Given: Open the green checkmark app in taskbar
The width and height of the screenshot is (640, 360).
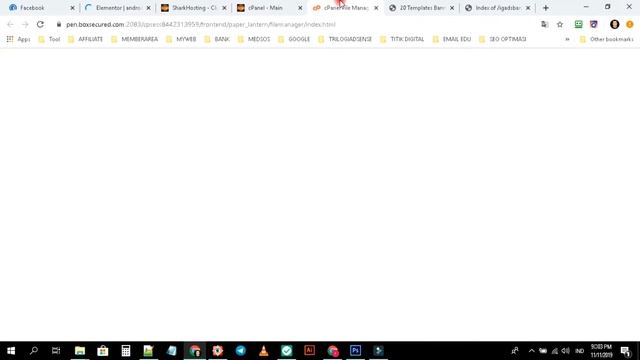Looking at the screenshot, I should [287, 351].
